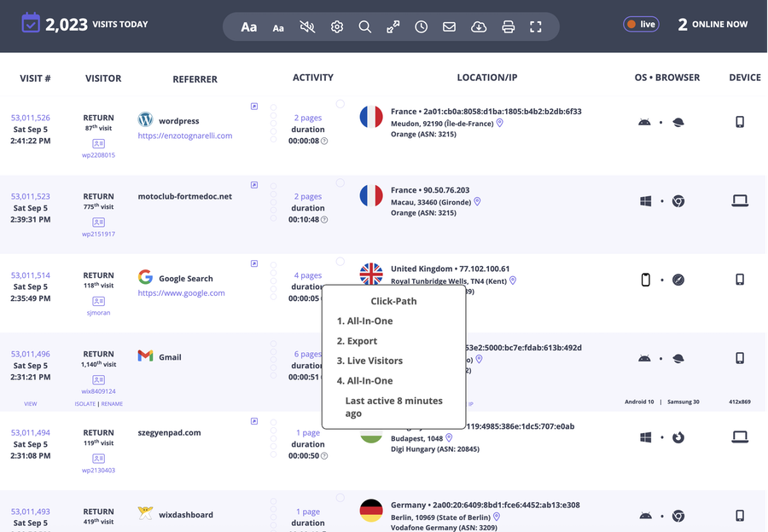
Task: Click the visitor card icon above wp2208015
Action: point(98,143)
